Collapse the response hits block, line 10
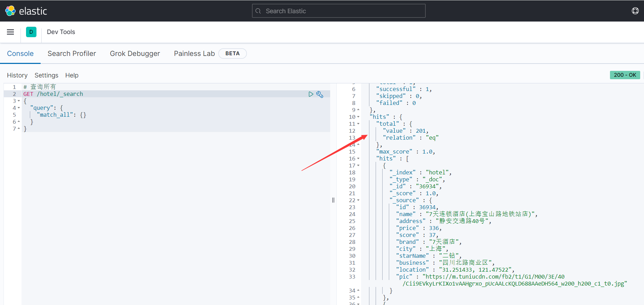The image size is (644, 305). [x=358, y=117]
